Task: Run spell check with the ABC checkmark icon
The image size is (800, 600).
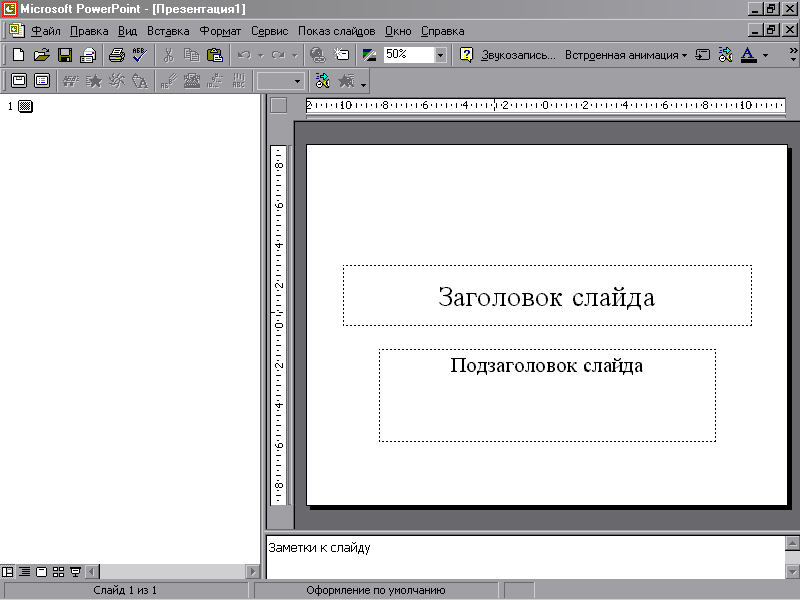Action: 139,55
